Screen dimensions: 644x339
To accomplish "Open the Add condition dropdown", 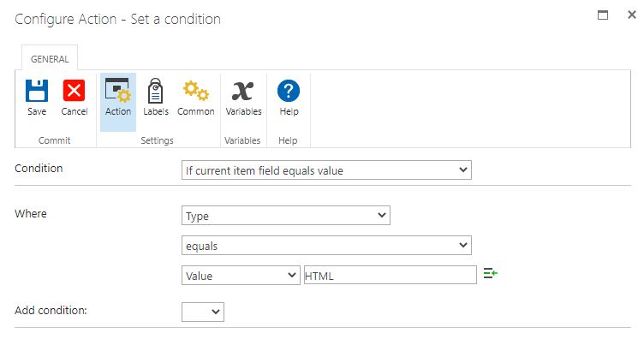I will pos(203,312).
